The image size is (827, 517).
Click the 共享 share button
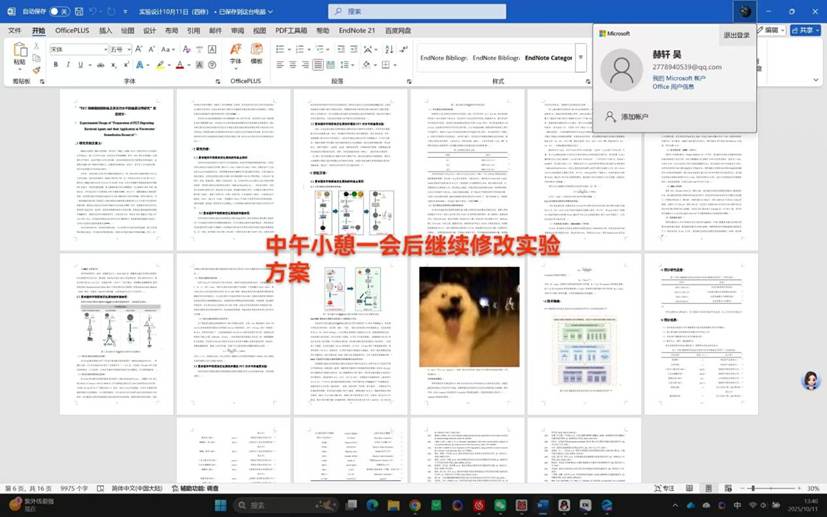[x=805, y=31]
